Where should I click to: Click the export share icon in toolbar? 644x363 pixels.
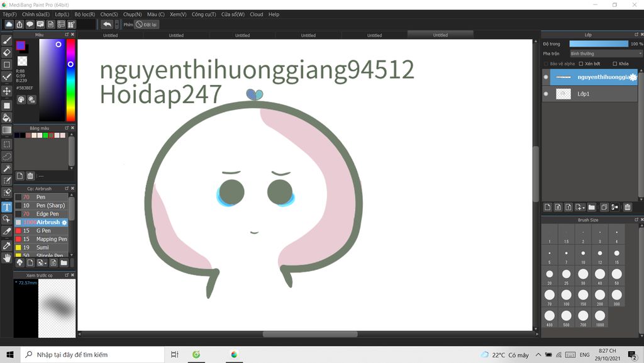(19, 25)
